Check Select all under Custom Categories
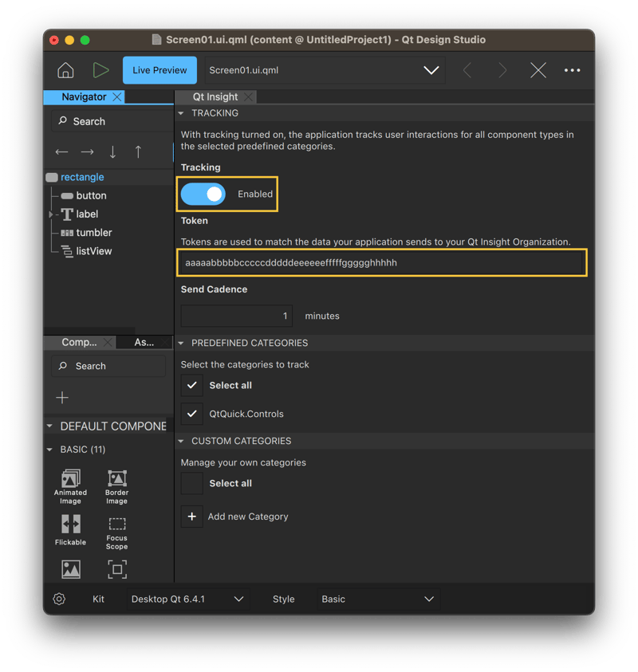638x672 pixels. point(191,483)
